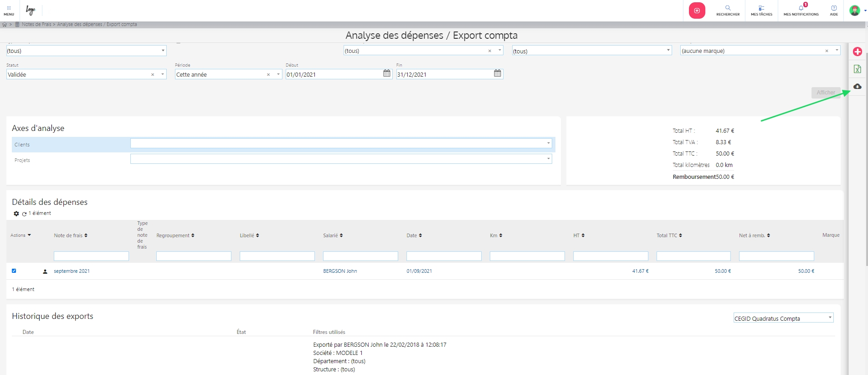The image size is (868, 375).
Task: Open the Aide help icon
Action: 833,10
